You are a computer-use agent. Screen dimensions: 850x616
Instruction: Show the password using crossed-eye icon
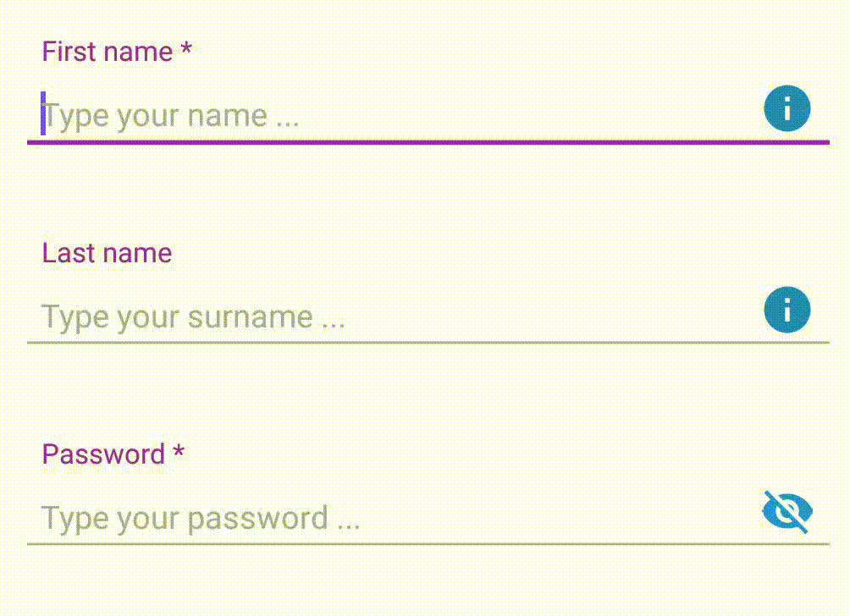(x=787, y=511)
